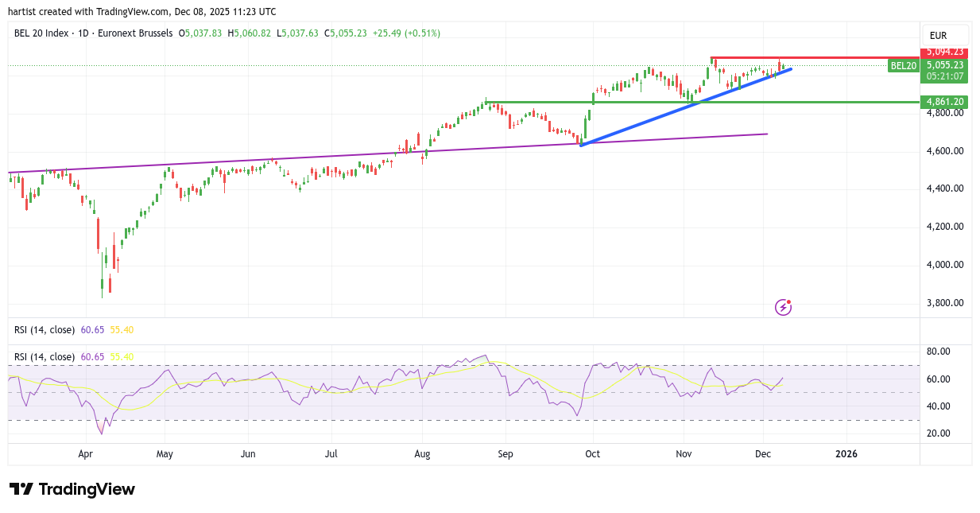Click the 2026 label on time axis
Image resolution: width=980 pixels, height=513 pixels.
(x=846, y=454)
